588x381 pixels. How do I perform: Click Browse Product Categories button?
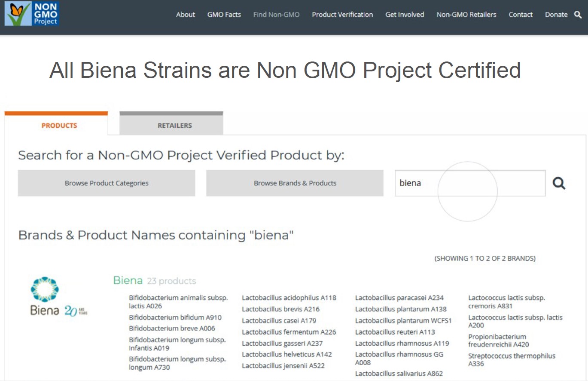click(x=107, y=183)
